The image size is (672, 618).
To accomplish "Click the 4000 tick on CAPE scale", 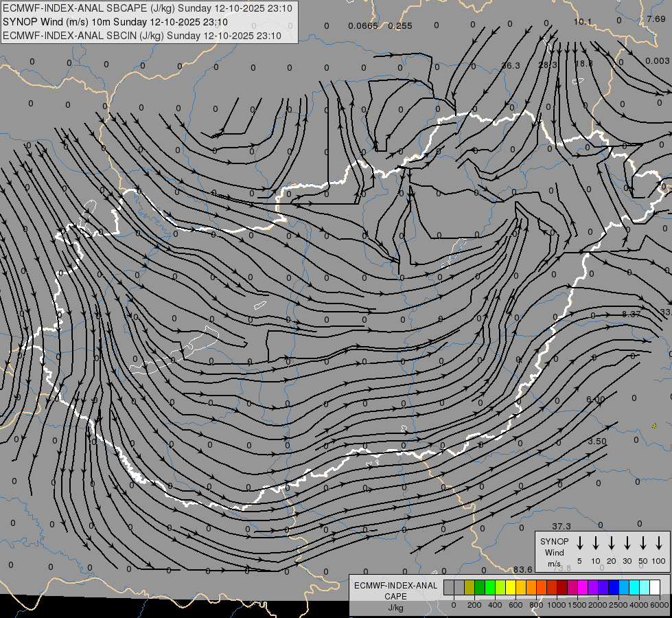I will click(x=639, y=605).
